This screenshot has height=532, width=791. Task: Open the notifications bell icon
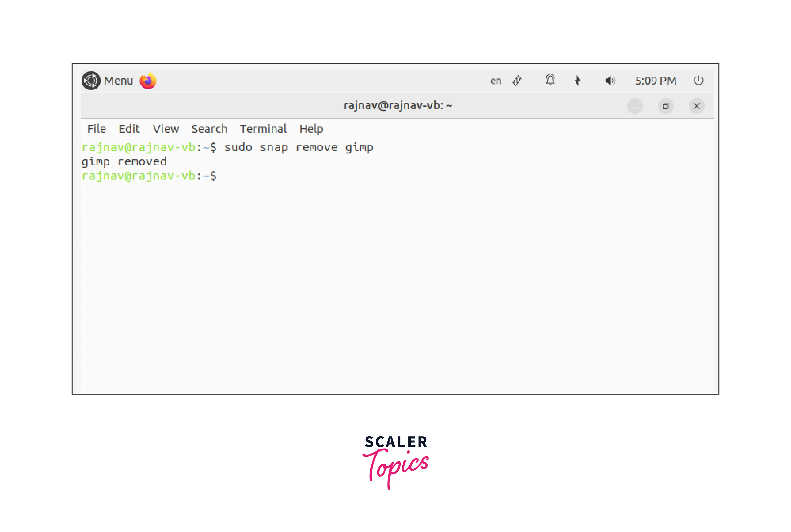(550, 81)
